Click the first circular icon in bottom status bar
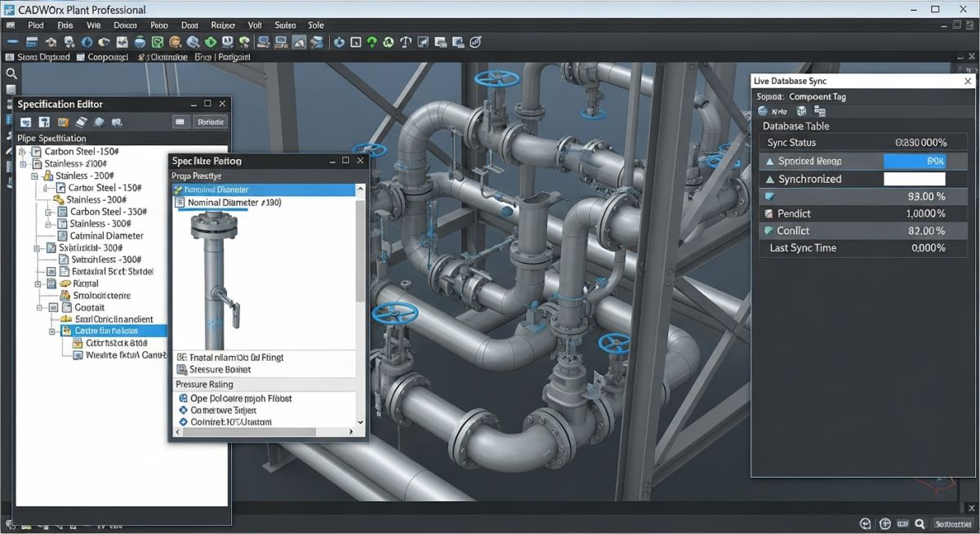The height and width of the screenshot is (534, 980). coord(866,524)
